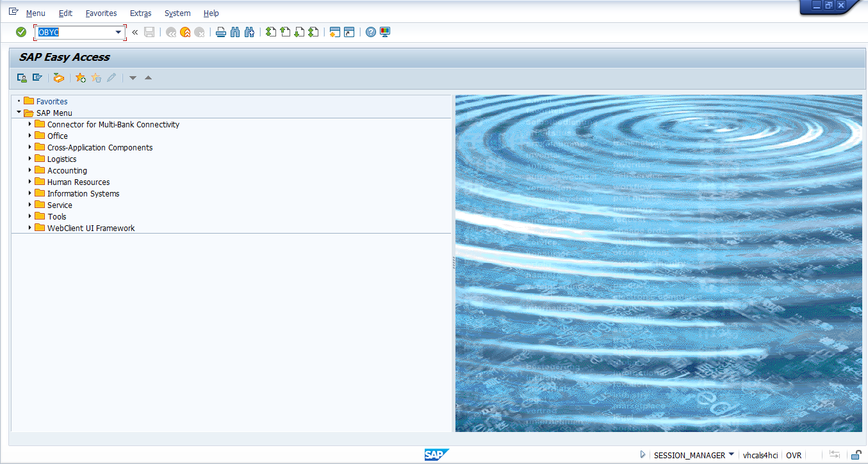
Task: Open the Extras menu
Action: (x=141, y=13)
